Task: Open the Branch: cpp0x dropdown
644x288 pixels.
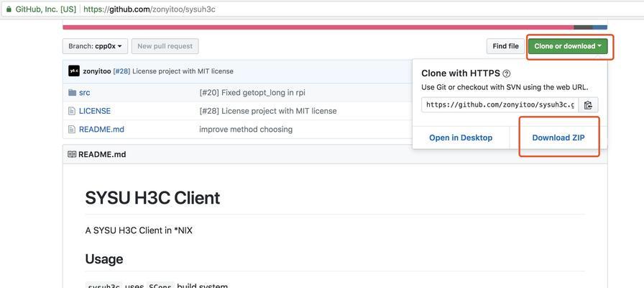Action: 96,46
